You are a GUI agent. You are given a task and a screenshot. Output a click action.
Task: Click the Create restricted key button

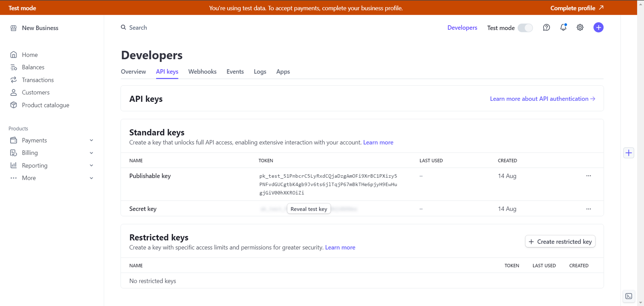coord(560,241)
